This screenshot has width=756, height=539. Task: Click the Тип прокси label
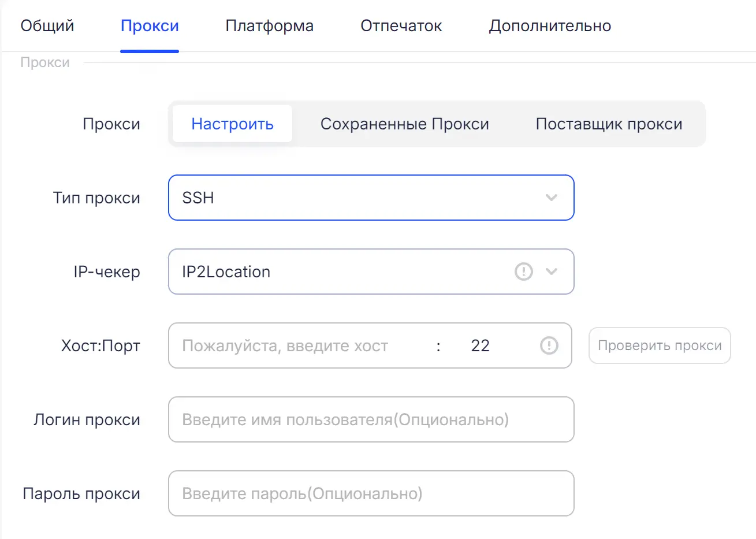[96, 198]
